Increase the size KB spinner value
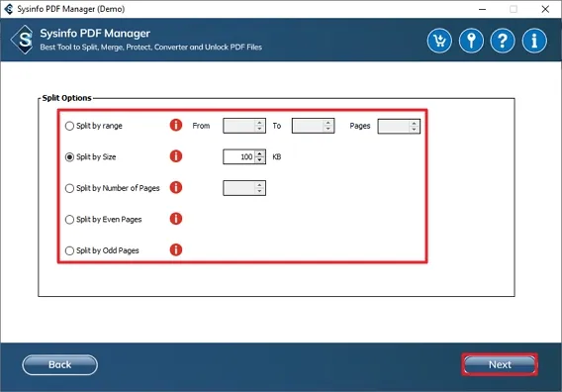562x392 pixels. pyautogui.click(x=260, y=153)
